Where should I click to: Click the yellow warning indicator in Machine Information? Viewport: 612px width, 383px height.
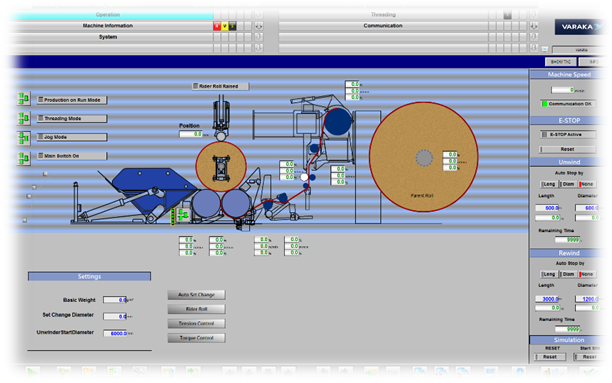click(x=225, y=26)
